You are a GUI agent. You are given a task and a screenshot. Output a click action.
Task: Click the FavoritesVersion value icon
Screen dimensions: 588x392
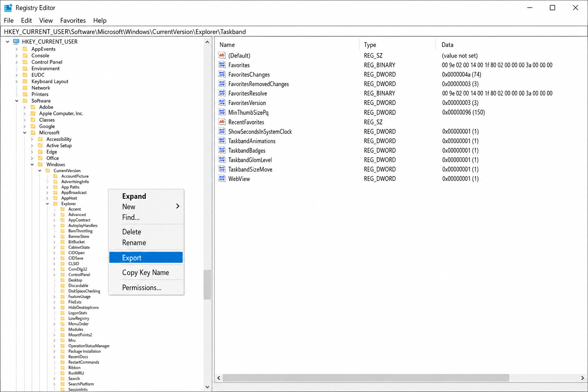tap(222, 103)
